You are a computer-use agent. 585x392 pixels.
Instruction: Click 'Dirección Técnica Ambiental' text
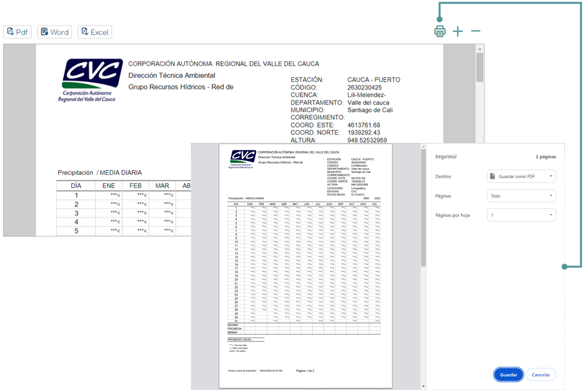click(171, 75)
